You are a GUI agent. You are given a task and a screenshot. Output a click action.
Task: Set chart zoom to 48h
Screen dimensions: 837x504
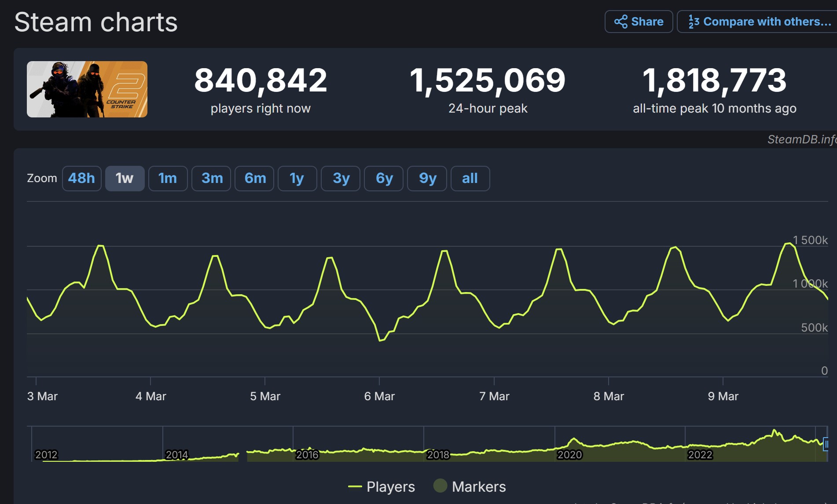pos(82,178)
